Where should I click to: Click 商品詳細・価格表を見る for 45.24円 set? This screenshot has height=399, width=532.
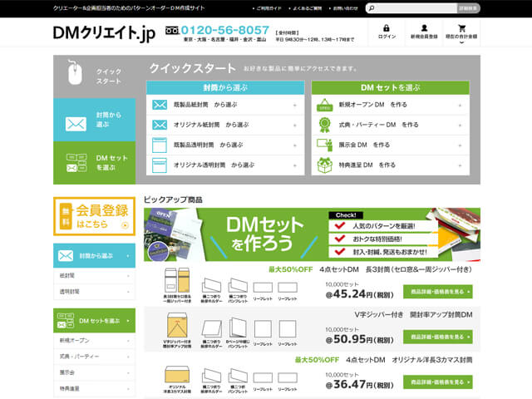(436, 292)
